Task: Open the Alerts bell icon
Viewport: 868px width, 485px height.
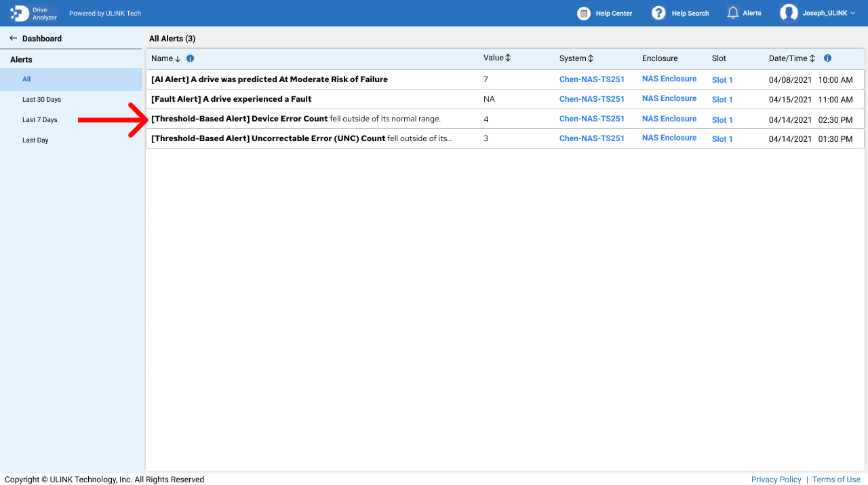Action: click(732, 13)
